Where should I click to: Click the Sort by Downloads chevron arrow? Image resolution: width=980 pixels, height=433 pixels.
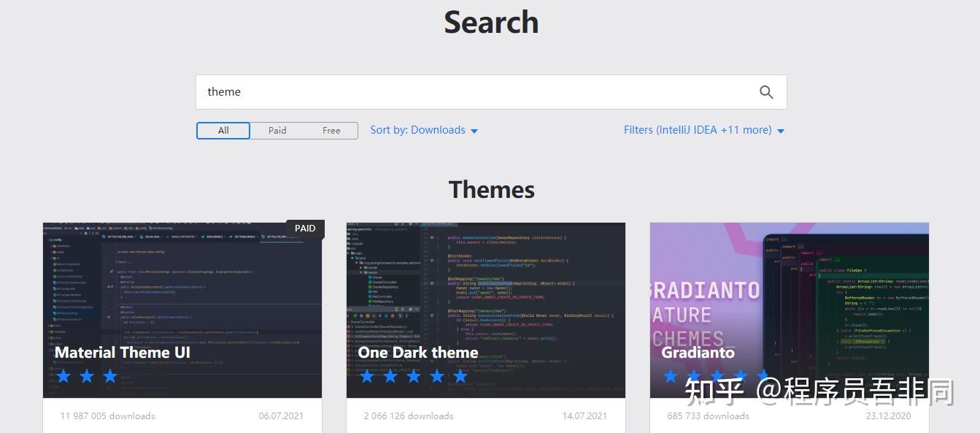pyautogui.click(x=474, y=131)
